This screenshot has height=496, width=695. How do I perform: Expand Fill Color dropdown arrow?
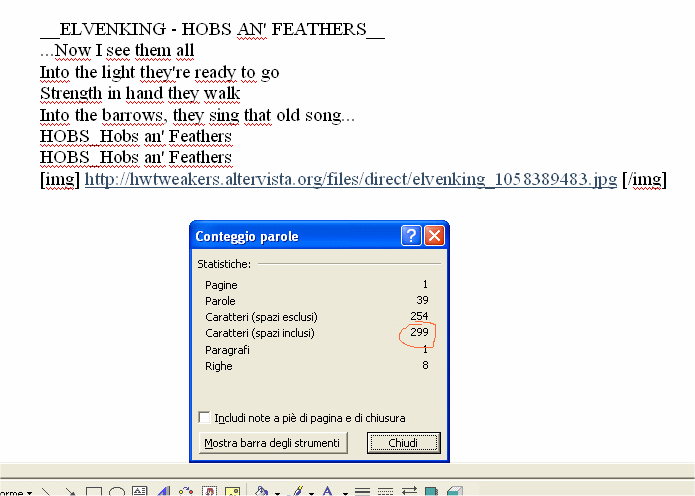click(277, 493)
